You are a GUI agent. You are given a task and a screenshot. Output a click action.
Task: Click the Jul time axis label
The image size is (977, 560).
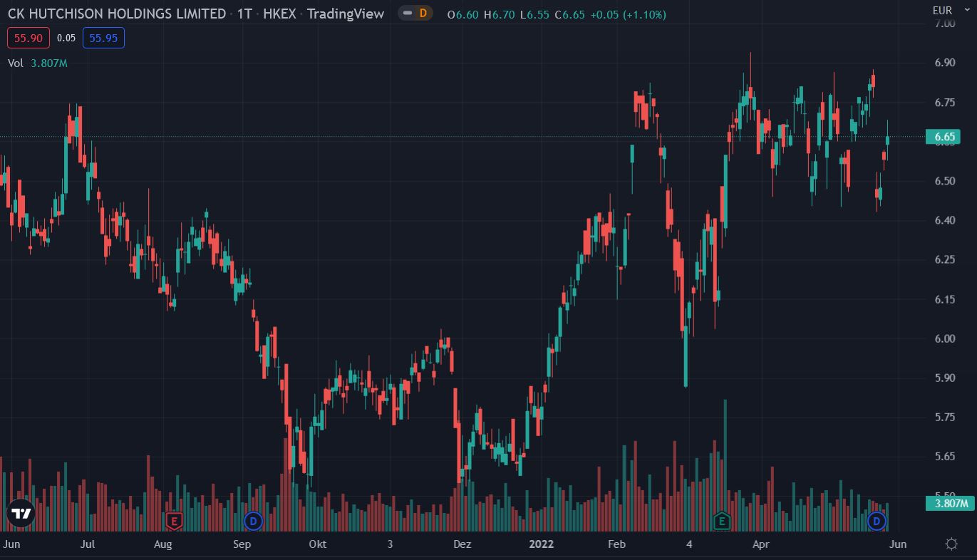pyautogui.click(x=88, y=544)
